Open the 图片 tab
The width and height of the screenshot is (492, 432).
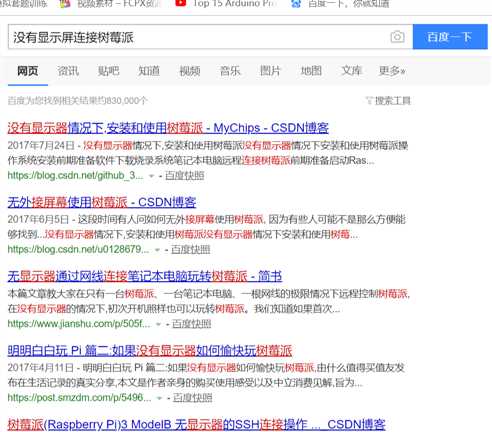point(270,71)
